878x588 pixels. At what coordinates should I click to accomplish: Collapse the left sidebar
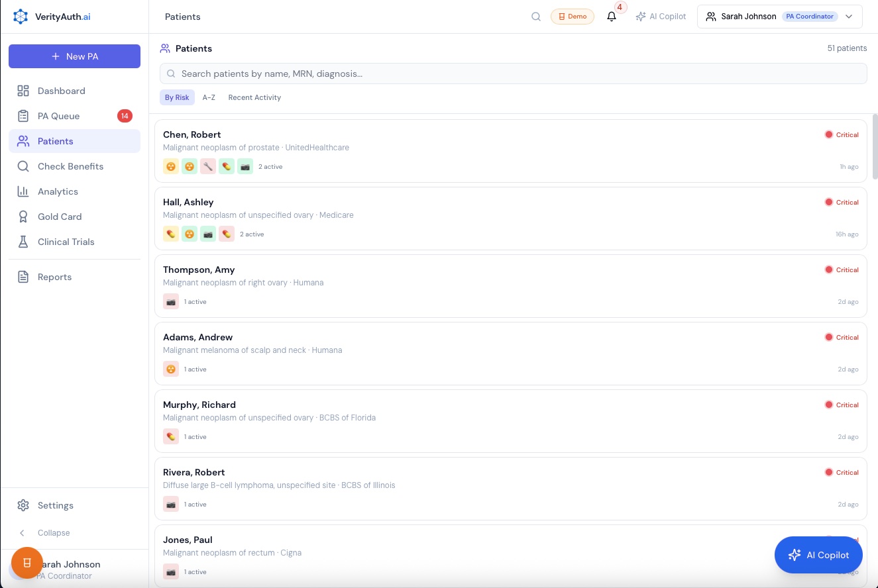[53, 533]
